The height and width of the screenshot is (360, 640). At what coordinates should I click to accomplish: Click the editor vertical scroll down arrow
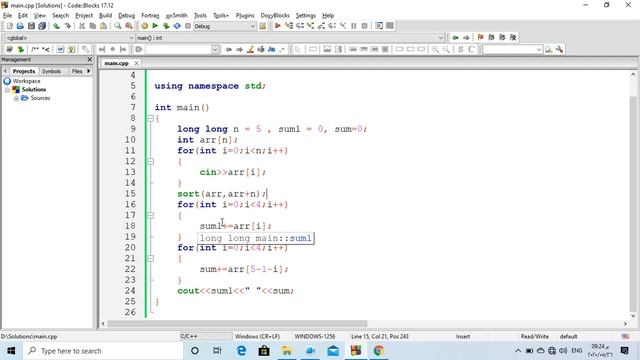(633, 316)
